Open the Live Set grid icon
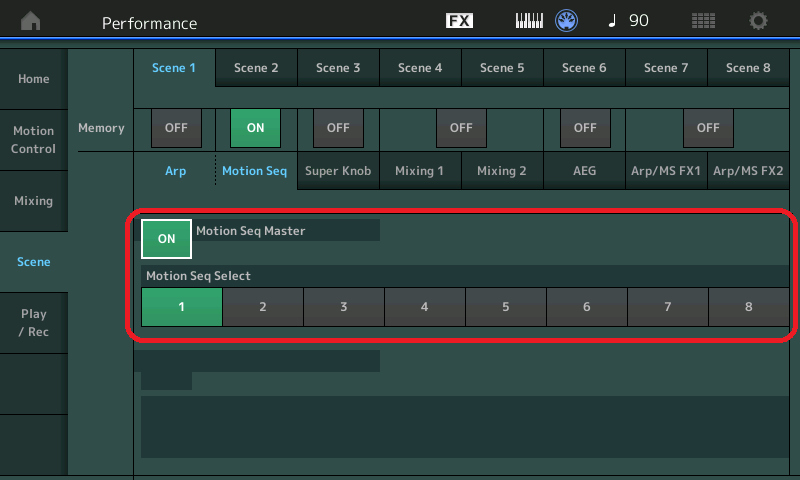This screenshot has height=480, width=800. point(704,21)
